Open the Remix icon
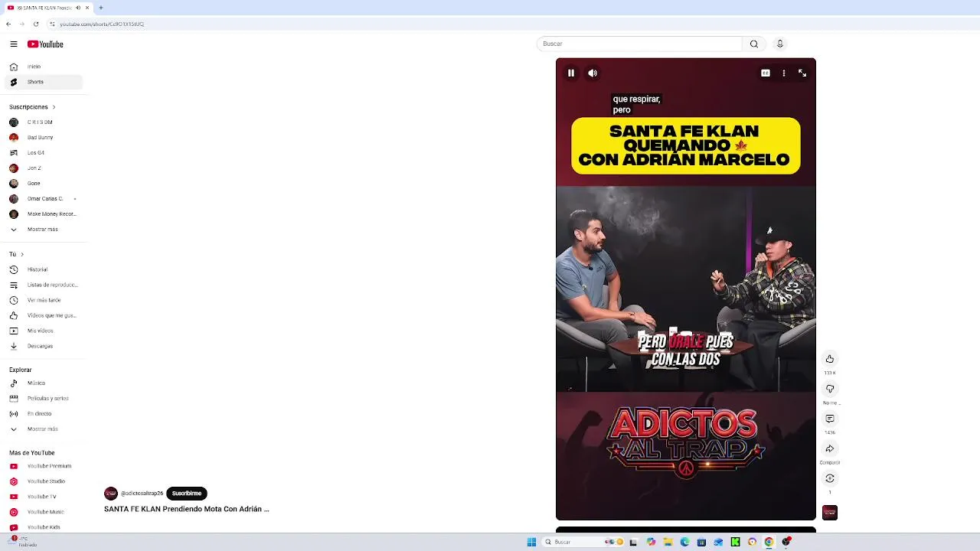Viewport: 980px width, 551px height. click(830, 478)
